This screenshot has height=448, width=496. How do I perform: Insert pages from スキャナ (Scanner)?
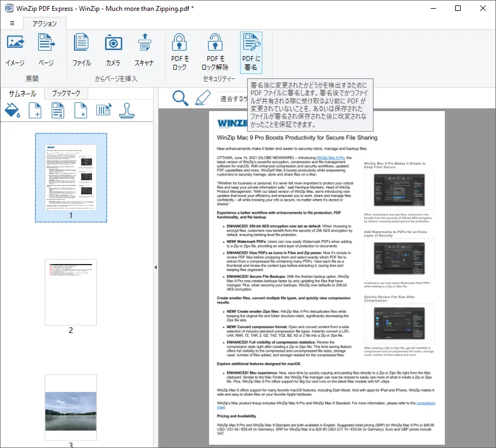coord(144,50)
